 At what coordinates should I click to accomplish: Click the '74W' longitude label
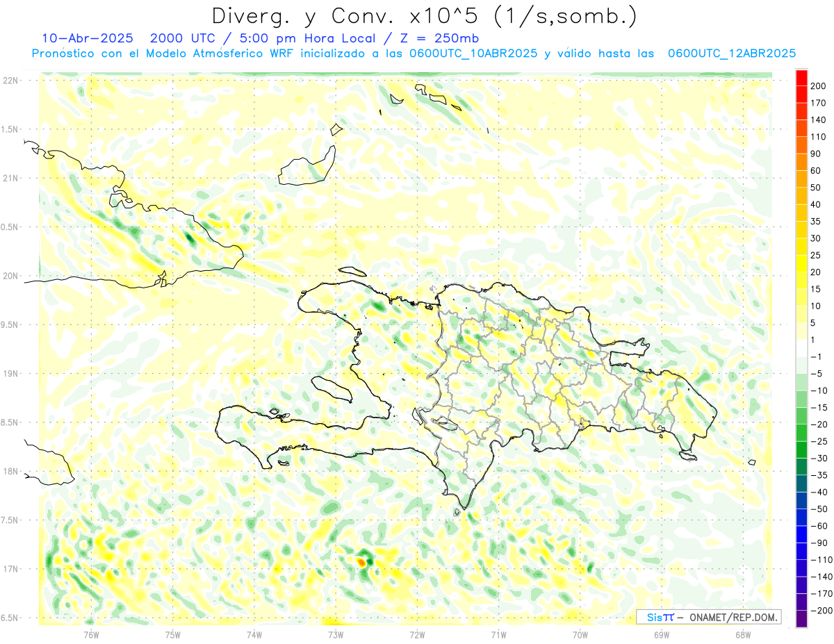pyautogui.click(x=254, y=634)
